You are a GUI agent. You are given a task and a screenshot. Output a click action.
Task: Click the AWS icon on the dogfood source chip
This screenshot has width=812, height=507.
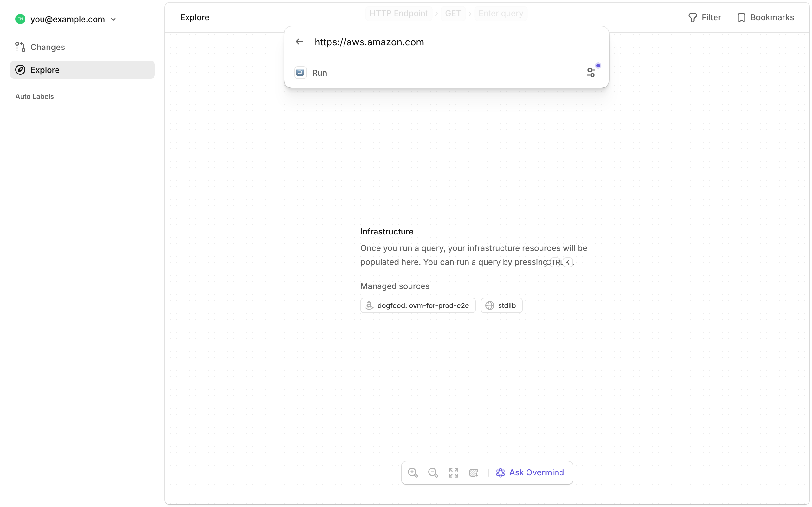pos(369,305)
